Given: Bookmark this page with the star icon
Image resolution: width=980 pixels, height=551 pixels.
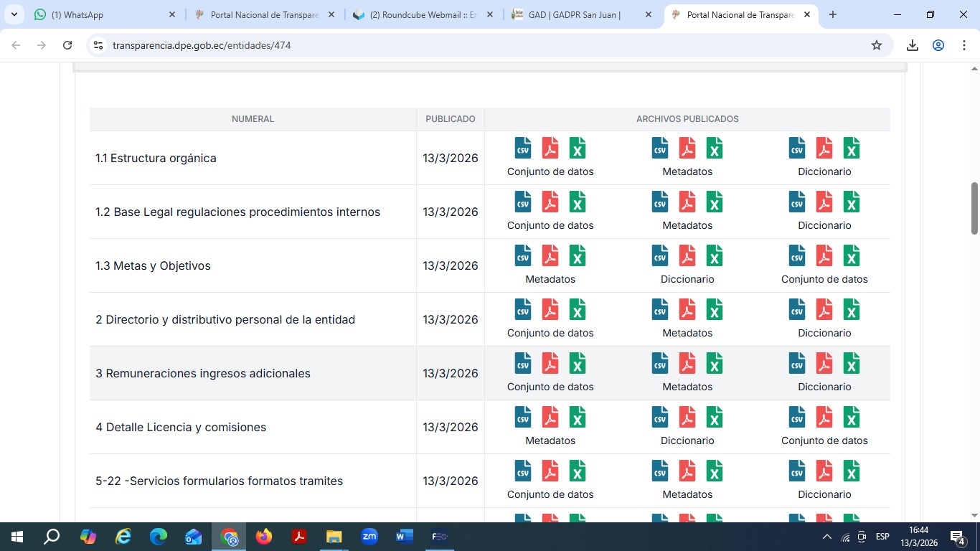Looking at the screenshot, I should [876, 45].
